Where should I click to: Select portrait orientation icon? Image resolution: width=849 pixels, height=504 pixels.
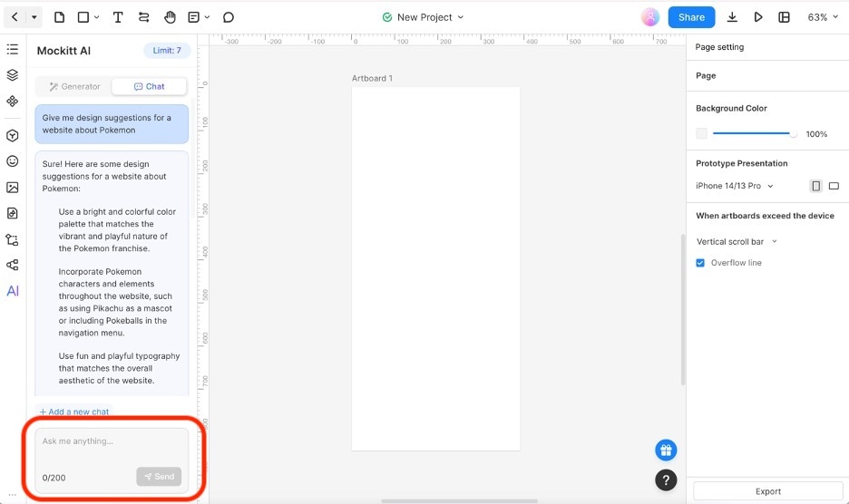[x=816, y=186]
